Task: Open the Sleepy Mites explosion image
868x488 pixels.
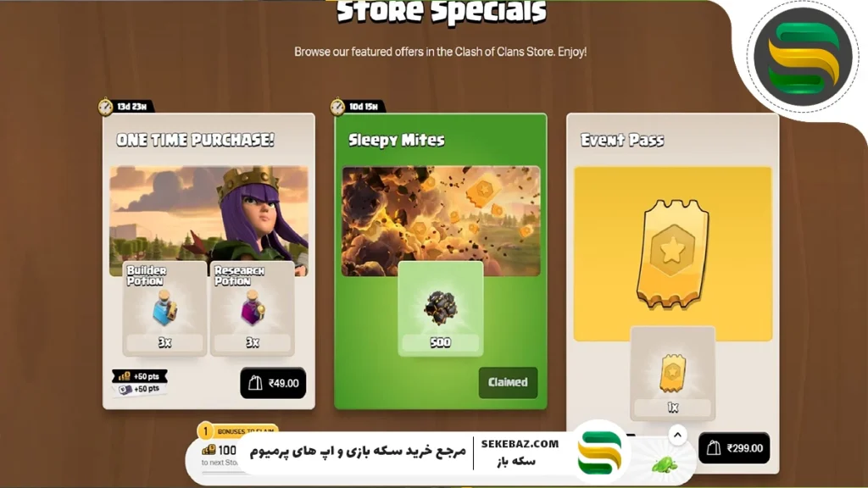Action: pos(441,220)
